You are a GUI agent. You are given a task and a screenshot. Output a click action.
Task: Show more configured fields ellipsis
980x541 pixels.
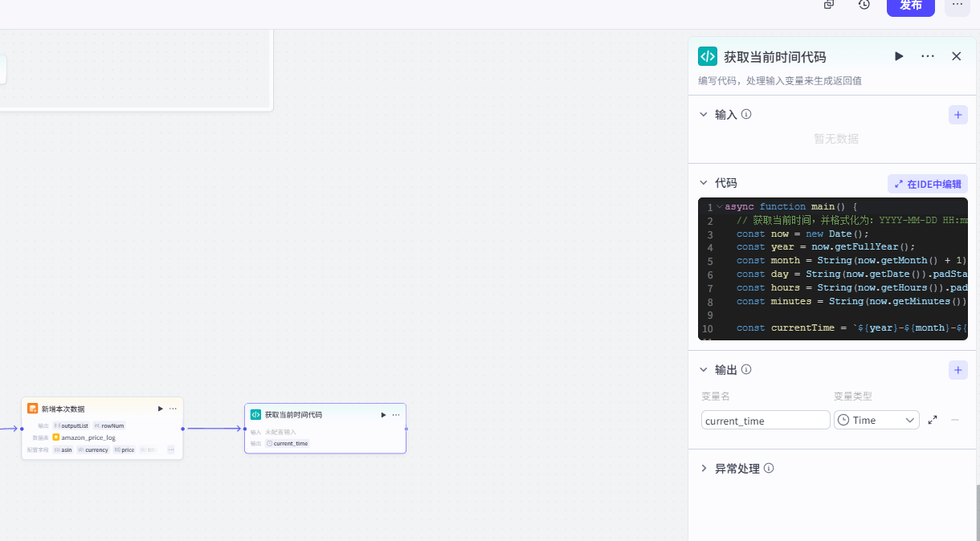(x=171, y=450)
